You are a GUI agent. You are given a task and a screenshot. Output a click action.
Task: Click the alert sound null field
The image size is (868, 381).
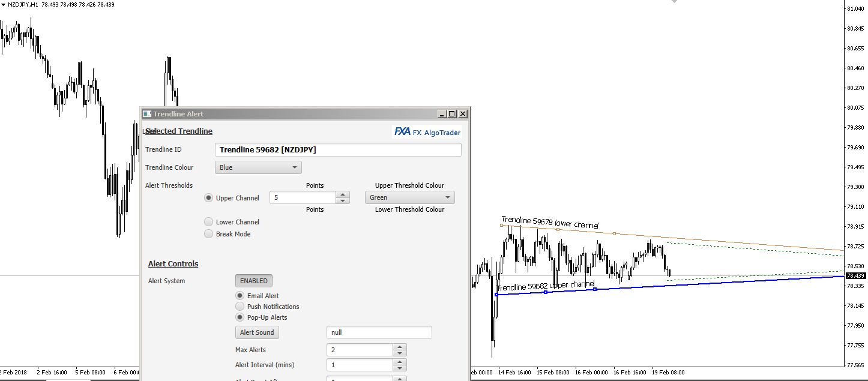point(379,332)
